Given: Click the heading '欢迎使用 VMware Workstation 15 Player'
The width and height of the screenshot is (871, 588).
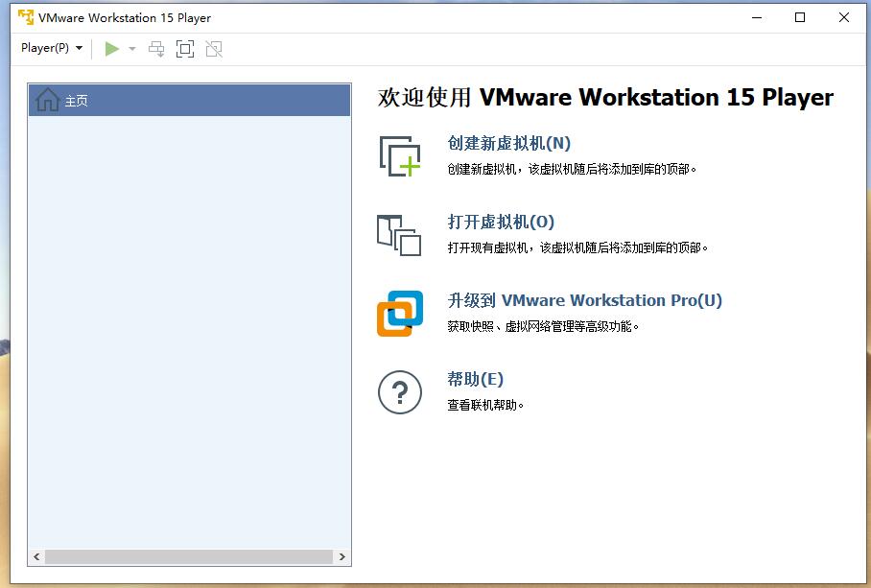Looking at the screenshot, I should pyautogui.click(x=605, y=97).
